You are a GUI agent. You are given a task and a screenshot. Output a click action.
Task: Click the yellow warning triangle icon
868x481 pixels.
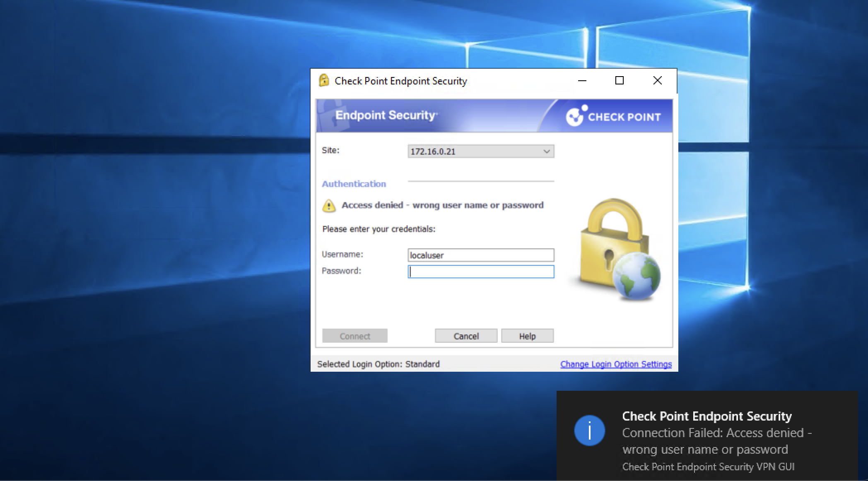coord(329,206)
